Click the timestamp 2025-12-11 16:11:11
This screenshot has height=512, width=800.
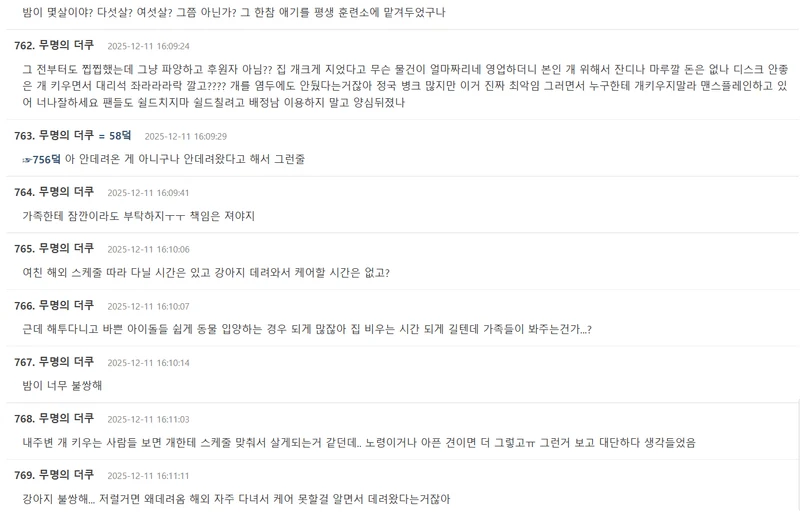[148, 476]
